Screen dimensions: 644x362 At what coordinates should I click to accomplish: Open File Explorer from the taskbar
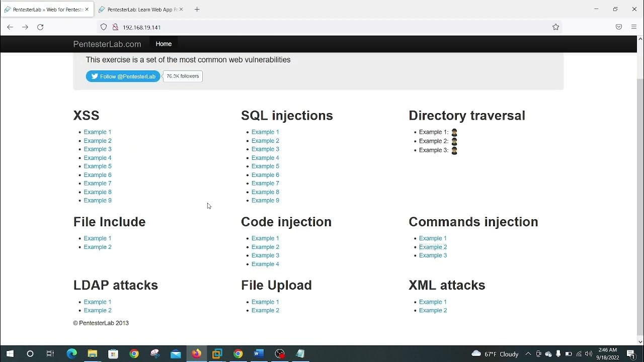(92, 353)
